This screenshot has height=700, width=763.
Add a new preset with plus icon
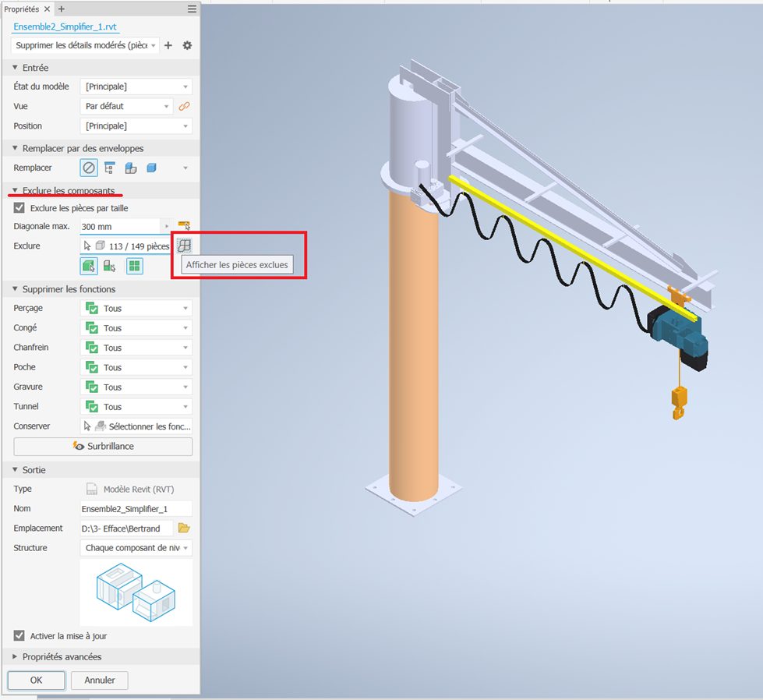(168, 45)
